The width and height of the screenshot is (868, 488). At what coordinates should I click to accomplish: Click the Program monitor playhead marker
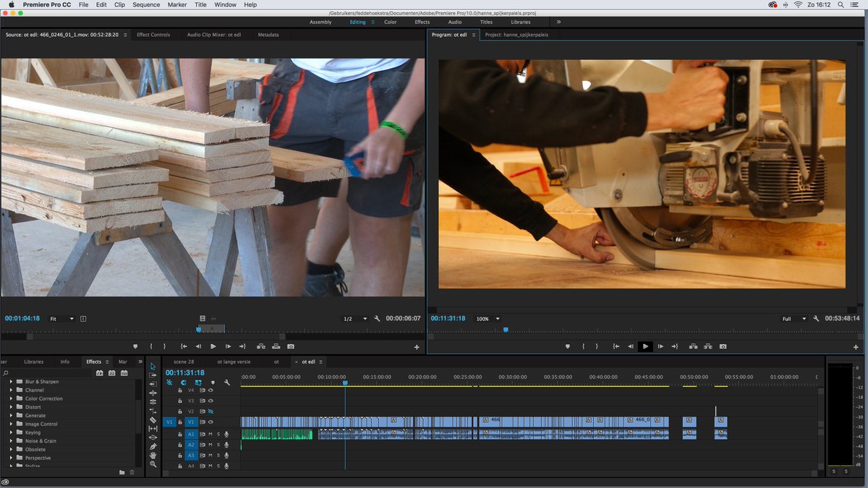point(506,330)
